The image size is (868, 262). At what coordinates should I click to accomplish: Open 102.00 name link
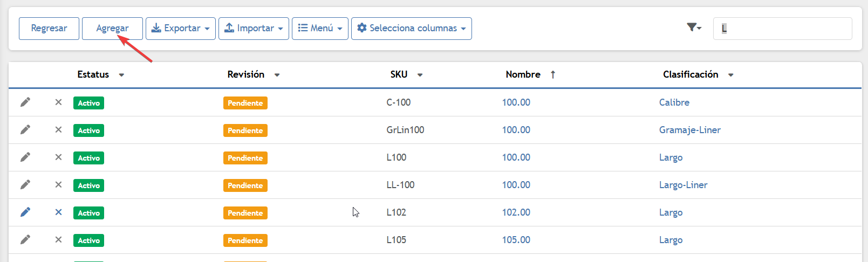pos(516,212)
